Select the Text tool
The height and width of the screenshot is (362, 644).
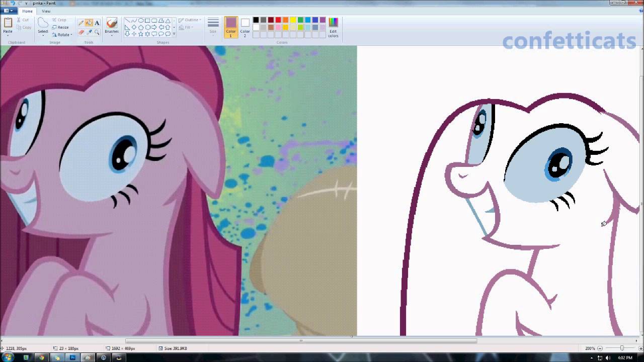tap(97, 23)
